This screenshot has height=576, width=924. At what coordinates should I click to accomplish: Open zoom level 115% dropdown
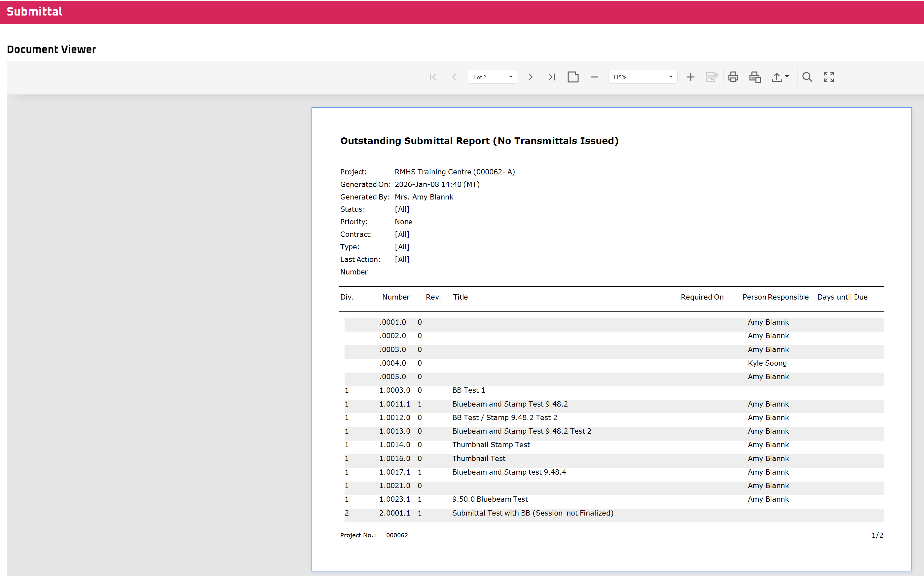pyautogui.click(x=643, y=77)
